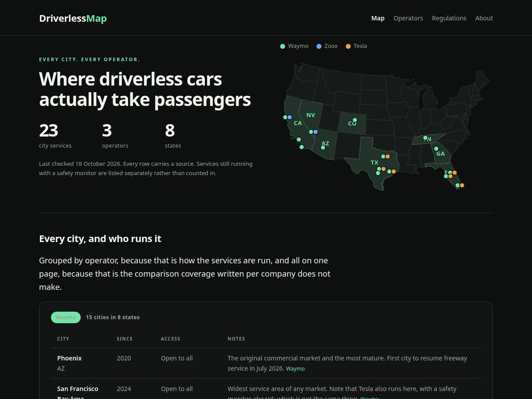532x399 pixels.
Task: Click the TX state label on the map
Action: 375,163
